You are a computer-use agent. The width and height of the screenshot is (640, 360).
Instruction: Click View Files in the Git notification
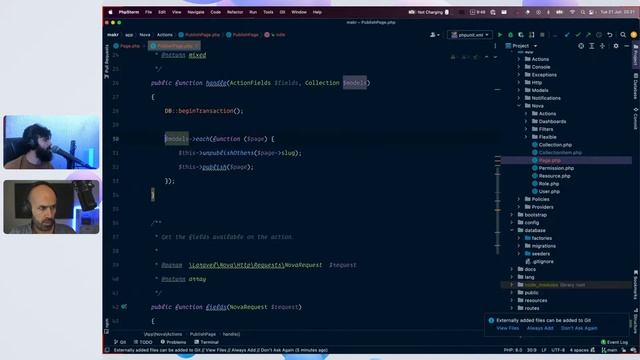point(508,328)
